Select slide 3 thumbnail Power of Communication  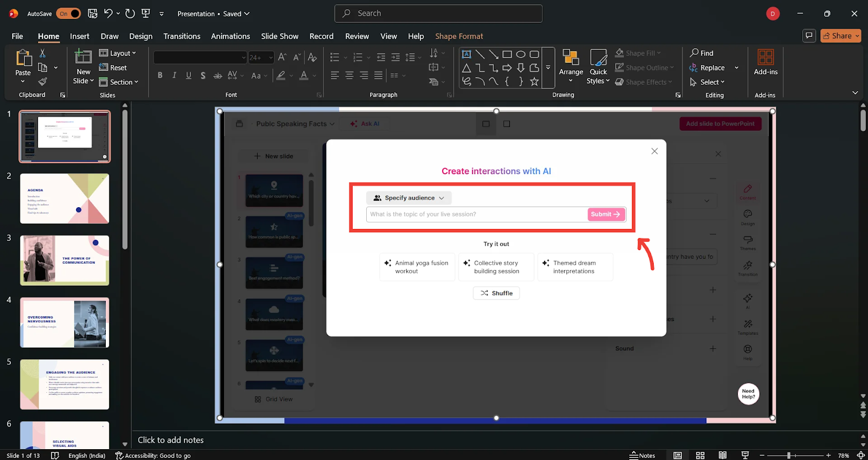click(65, 260)
